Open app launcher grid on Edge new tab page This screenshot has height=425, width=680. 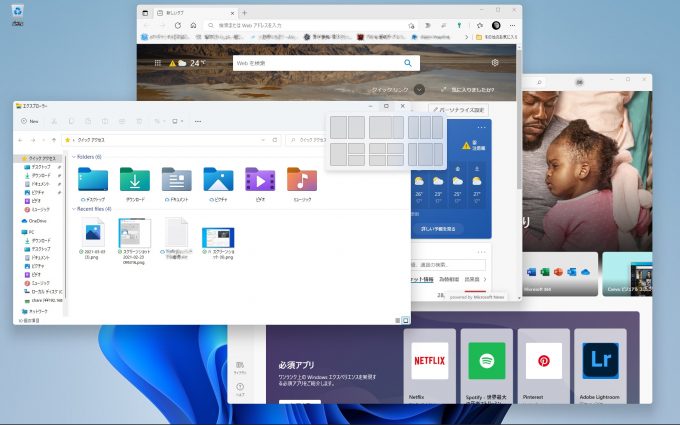pos(158,63)
